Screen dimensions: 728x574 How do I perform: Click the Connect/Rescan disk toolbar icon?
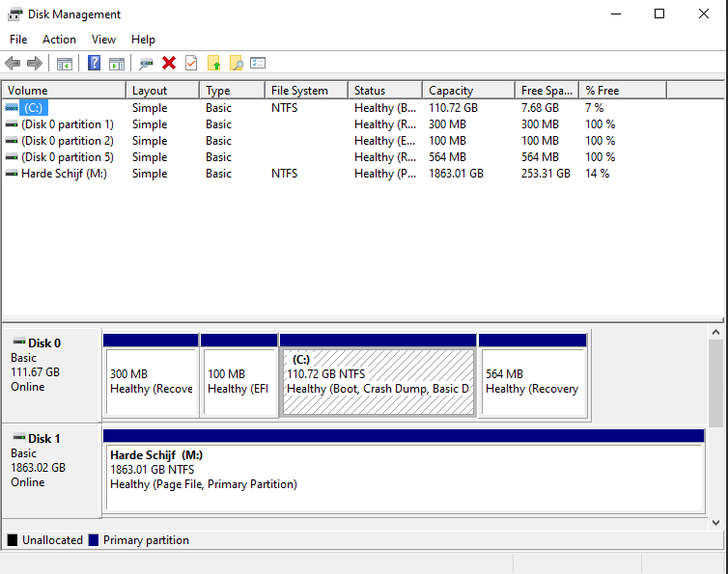pyautogui.click(x=146, y=63)
